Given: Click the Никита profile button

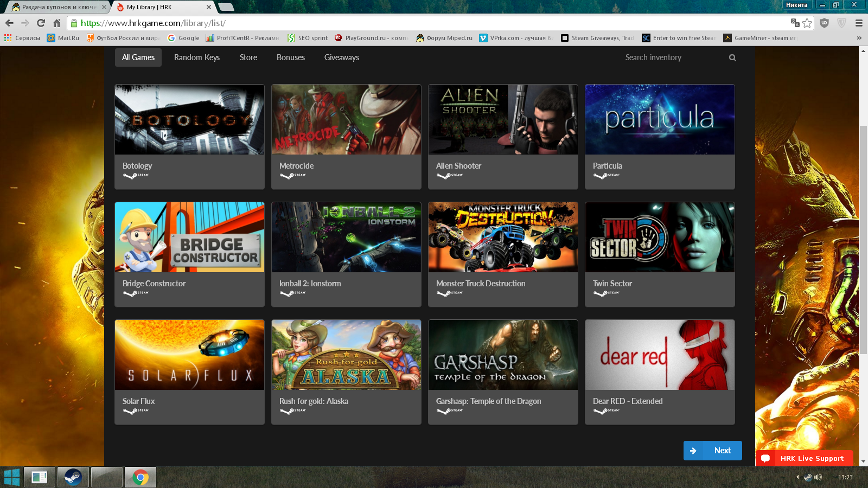Looking at the screenshot, I should (x=796, y=5).
